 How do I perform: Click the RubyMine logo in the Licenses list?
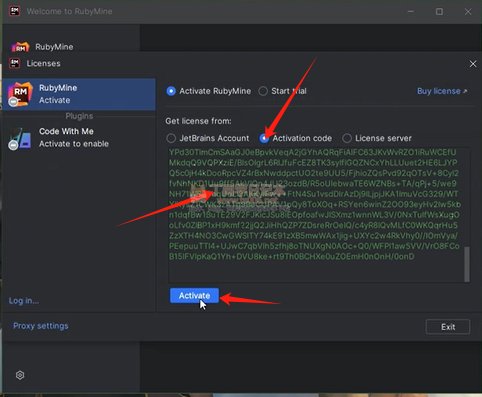pos(20,94)
